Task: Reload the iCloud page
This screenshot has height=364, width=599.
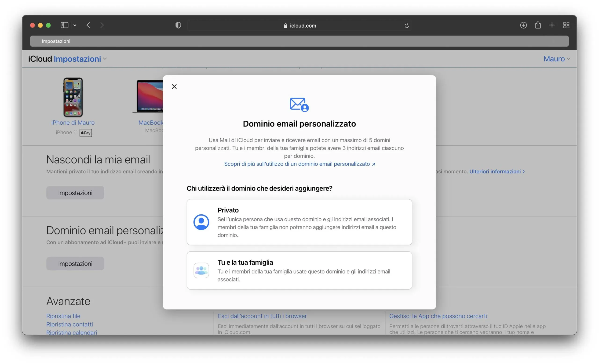Action: point(407,25)
